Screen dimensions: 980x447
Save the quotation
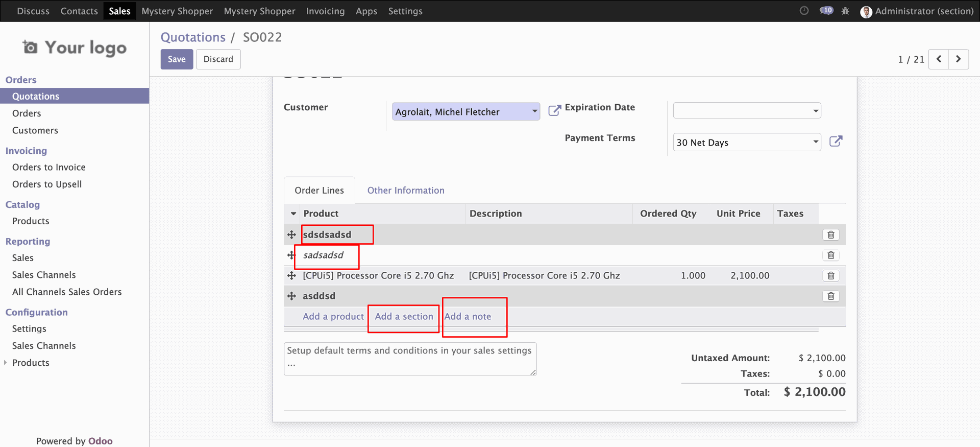177,59
